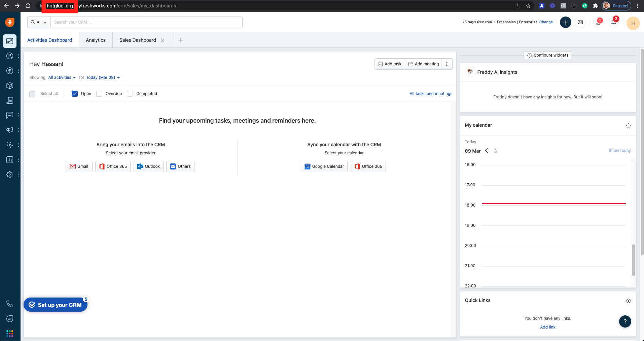This screenshot has width=644, height=341.
Task: Open the Automations sparkle-cursor icon in the sidebar
Action: (10, 145)
